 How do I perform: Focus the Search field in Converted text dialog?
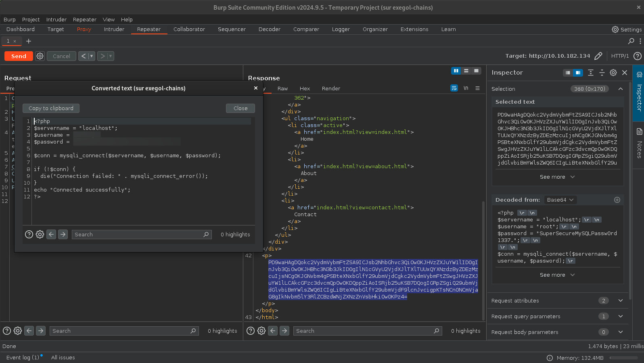[x=142, y=234]
